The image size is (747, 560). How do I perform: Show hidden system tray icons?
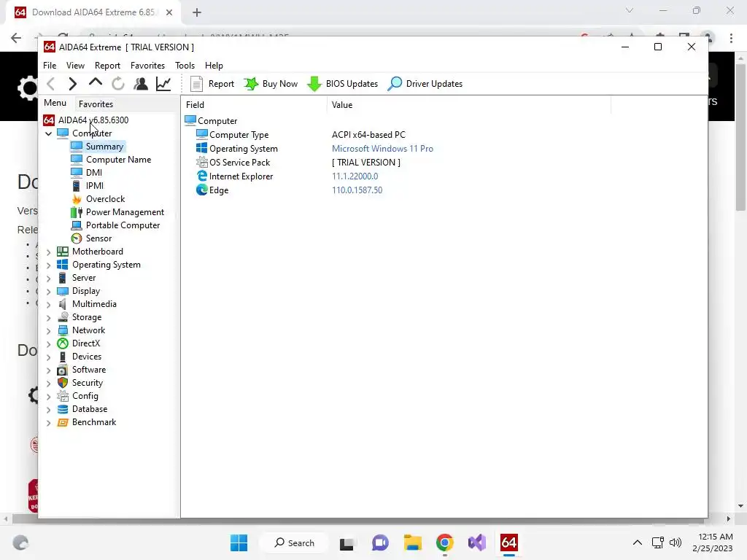coord(637,542)
